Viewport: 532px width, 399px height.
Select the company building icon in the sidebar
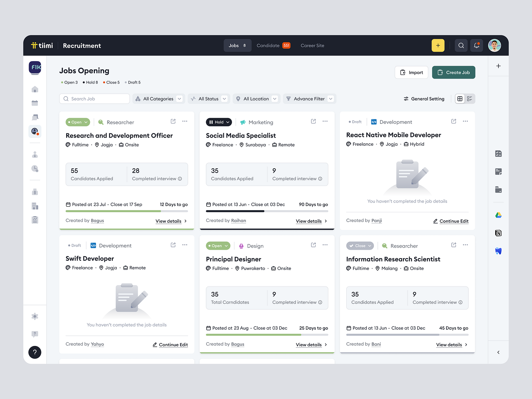click(35, 206)
